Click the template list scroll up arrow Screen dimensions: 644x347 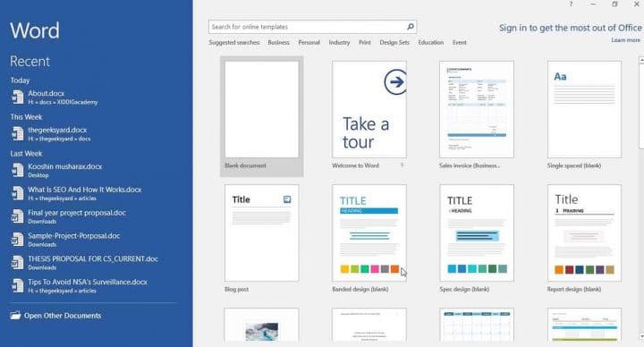(641, 60)
